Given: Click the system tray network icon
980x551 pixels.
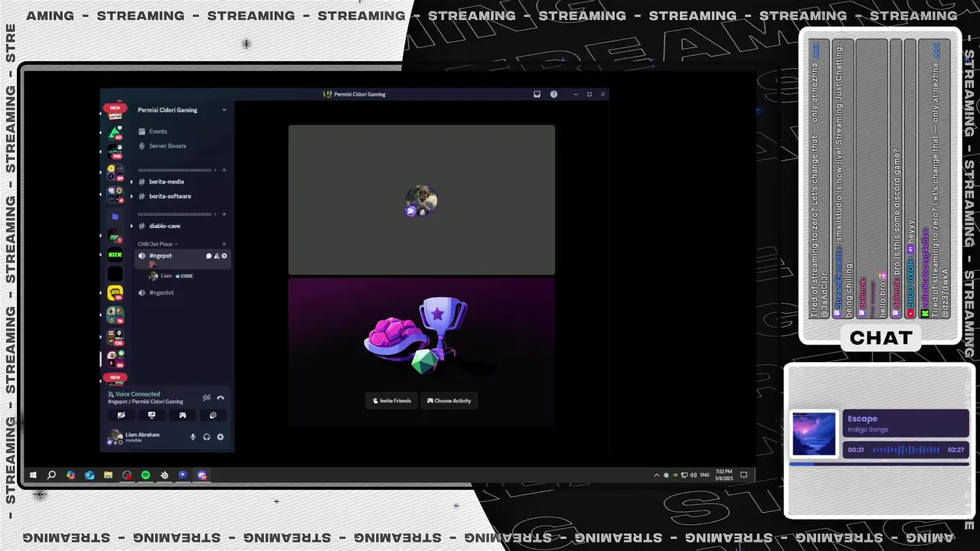Looking at the screenshot, I should 684,475.
